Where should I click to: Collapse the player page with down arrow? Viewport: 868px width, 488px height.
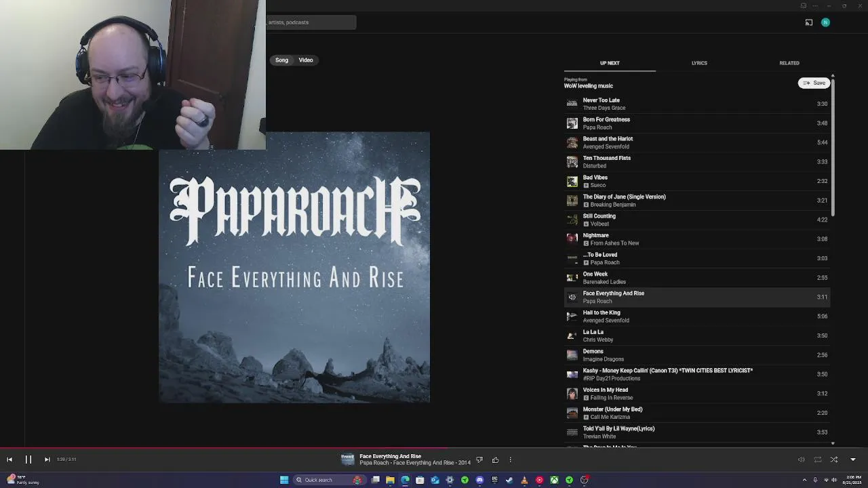(853, 460)
